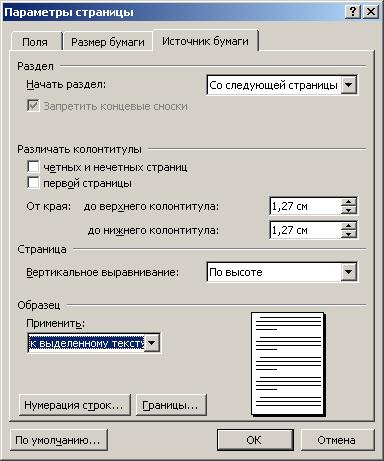Click the Различать колонтитулы heading
The height and width of the screenshot is (461, 384).
tap(79, 149)
